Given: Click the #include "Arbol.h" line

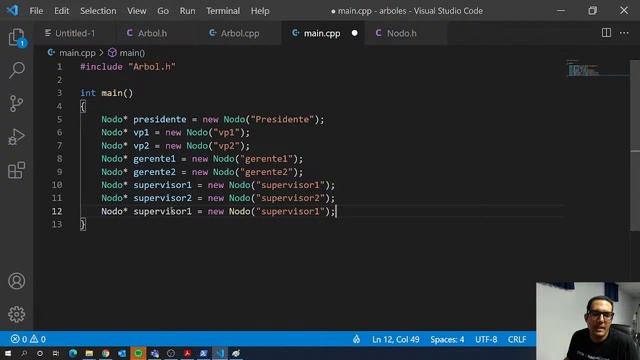Looking at the screenshot, I should pos(128,67).
